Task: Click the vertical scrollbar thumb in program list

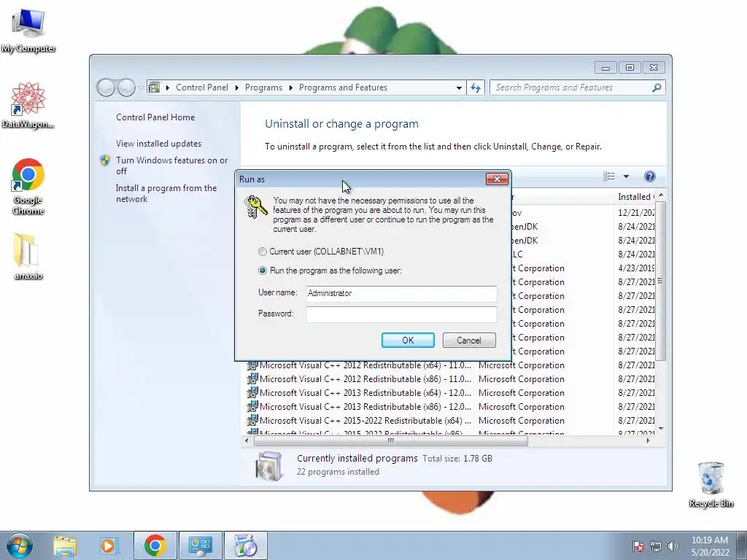Action: point(660,281)
